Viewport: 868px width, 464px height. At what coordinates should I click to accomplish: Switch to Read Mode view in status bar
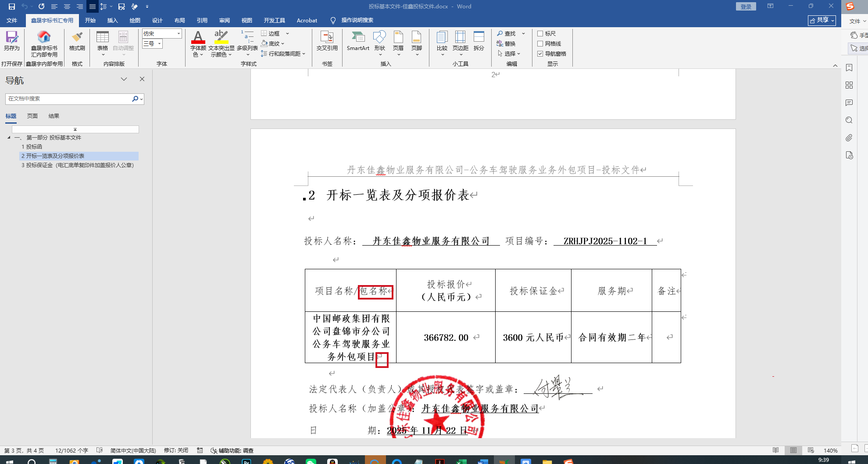(776, 450)
